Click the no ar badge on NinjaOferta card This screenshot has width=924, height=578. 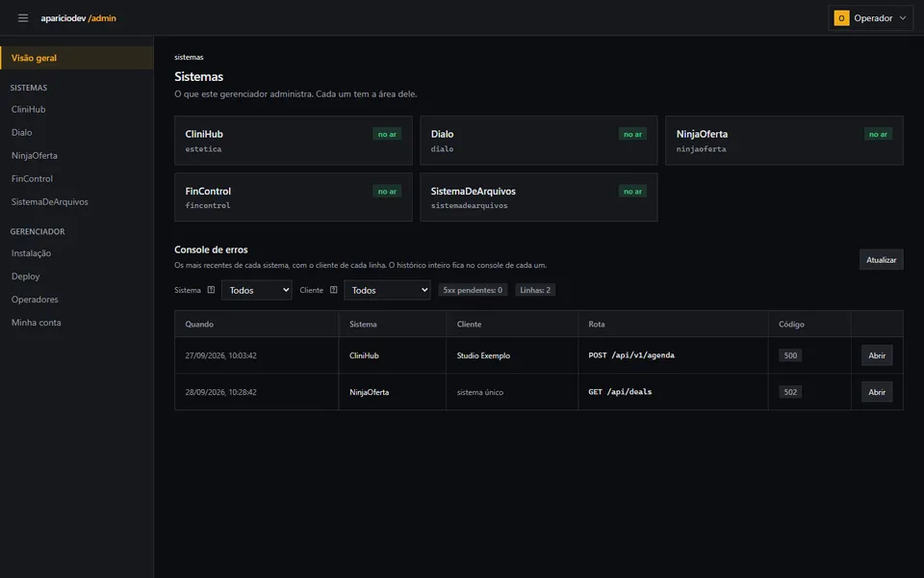tap(878, 134)
